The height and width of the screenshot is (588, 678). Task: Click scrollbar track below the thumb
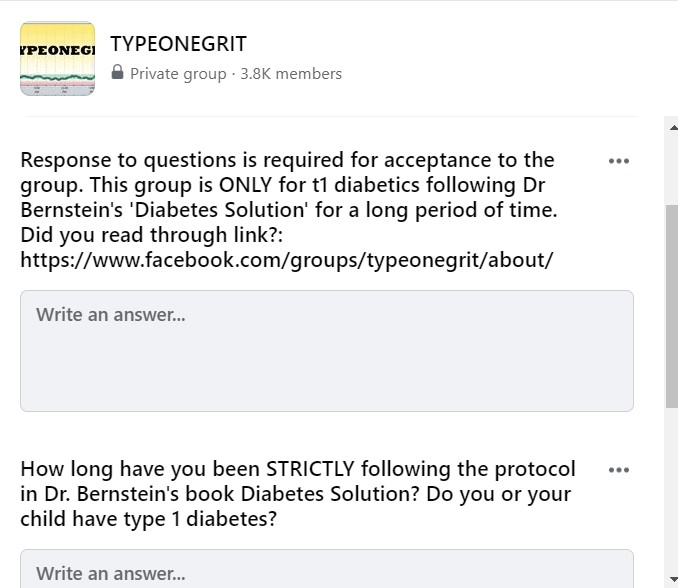point(671,490)
